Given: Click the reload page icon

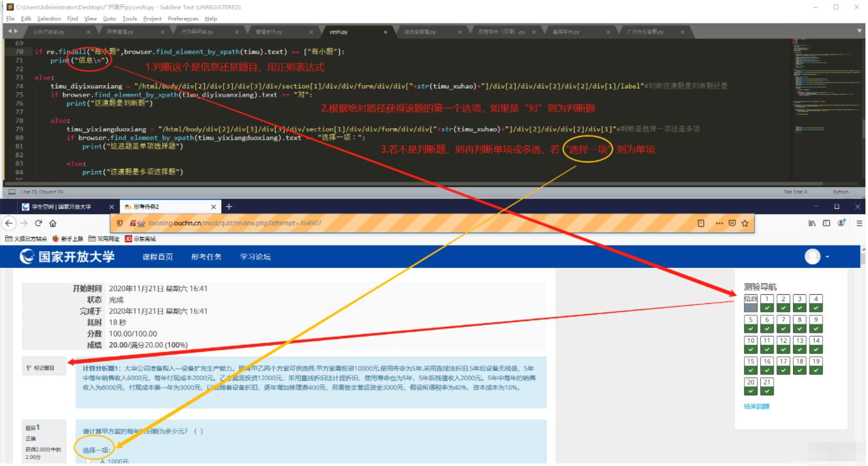Looking at the screenshot, I should 38,223.
